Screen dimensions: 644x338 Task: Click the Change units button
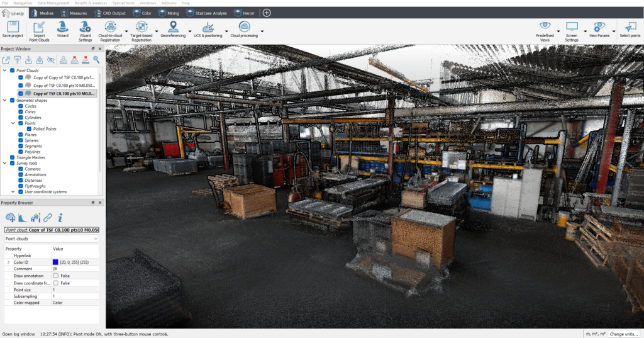click(x=624, y=334)
